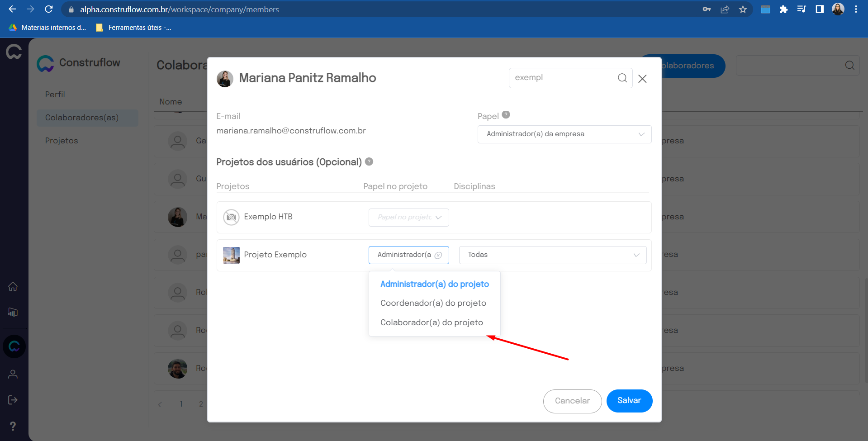Click help icon beside Projetos dos usuários
Viewport: 868px width, 441px height.
click(369, 161)
